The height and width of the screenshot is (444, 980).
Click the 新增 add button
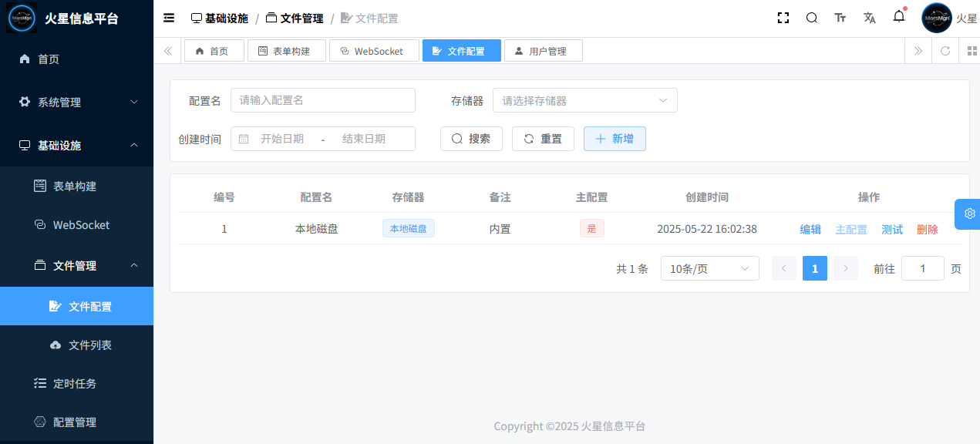(615, 139)
